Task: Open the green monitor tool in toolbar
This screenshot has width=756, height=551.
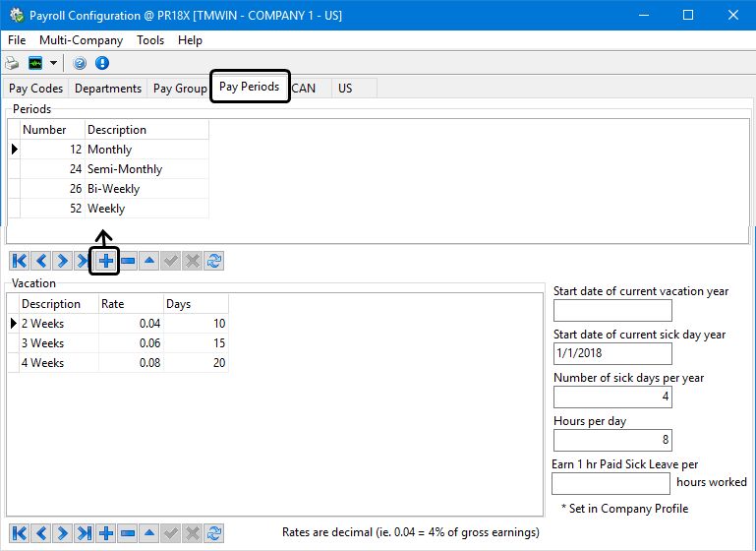Action: pyautogui.click(x=35, y=63)
